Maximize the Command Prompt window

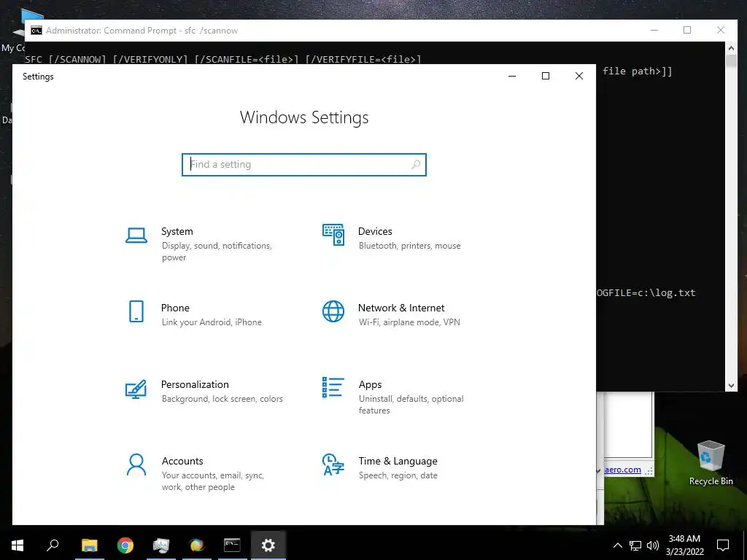click(687, 30)
